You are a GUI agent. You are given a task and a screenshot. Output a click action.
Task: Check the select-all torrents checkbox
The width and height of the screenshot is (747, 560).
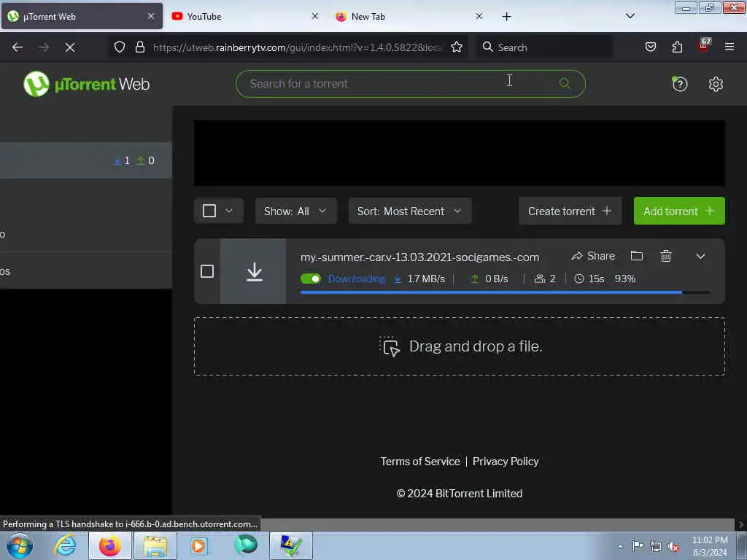pos(209,211)
